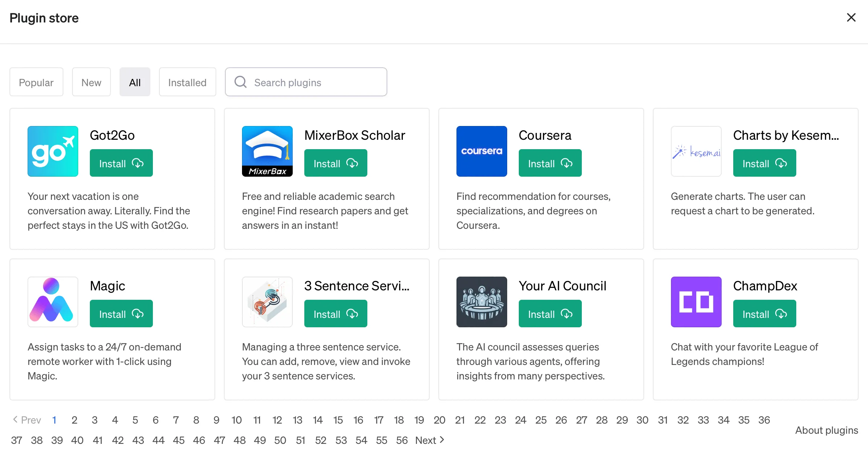Select the Popular tab
The height and width of the screenshot is (454, 868).
(x=36, y=81)
